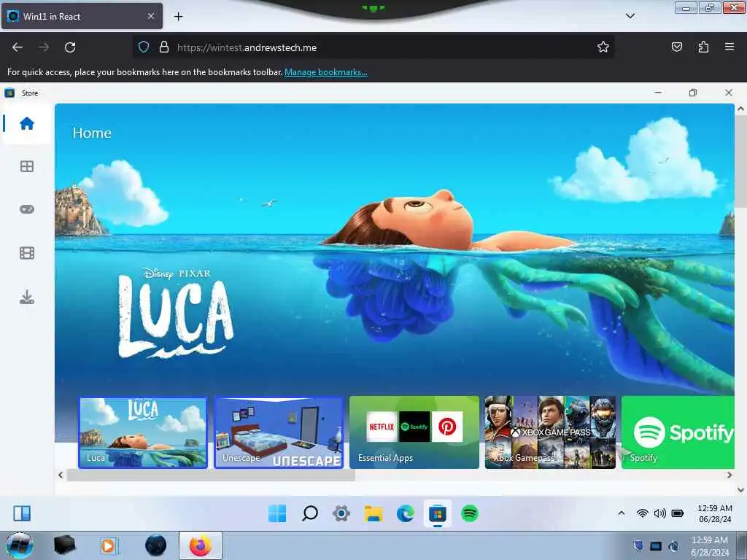Open the Downloads section in Store sidebar
747x560 pixels.
pyautogui.click(x=27, y=297)
